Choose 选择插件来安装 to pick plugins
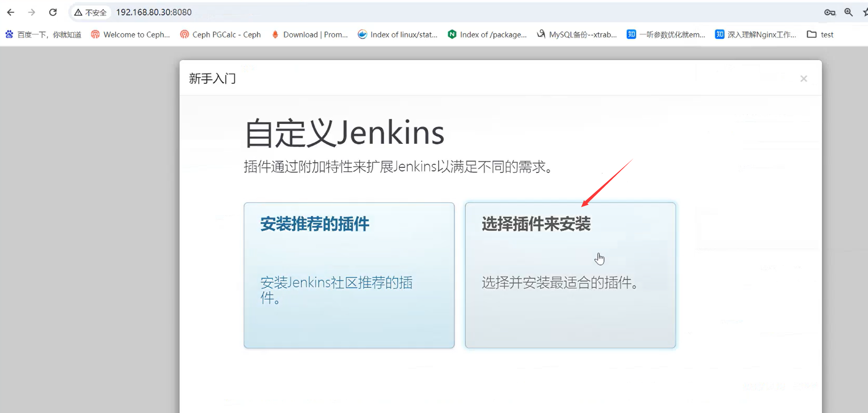Image resolution: width=868 pixels, height=413 pixels. [570, 275]
